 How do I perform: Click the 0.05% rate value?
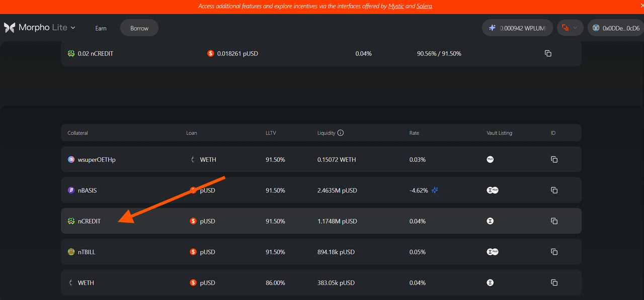pos(418,252)
